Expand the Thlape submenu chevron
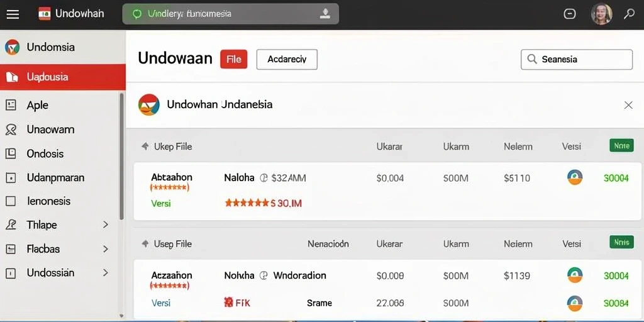 [106, 225]
